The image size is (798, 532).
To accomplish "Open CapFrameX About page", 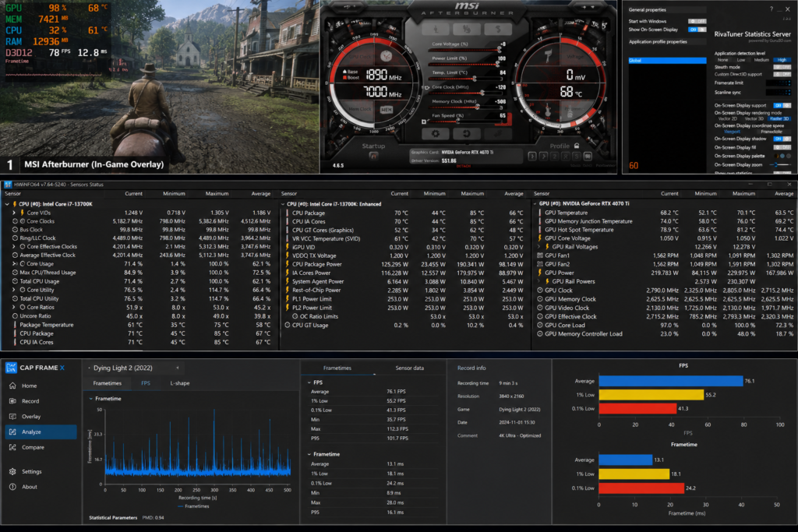I will [x=41, y=487].
